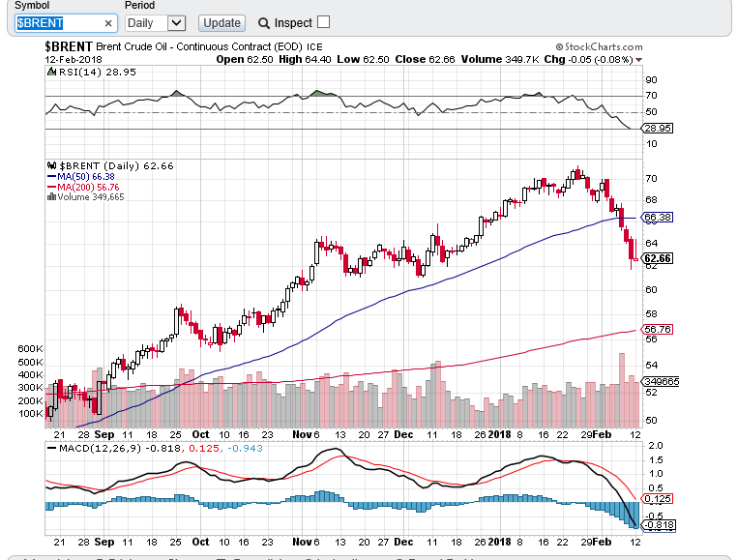
Task: Click the Inspect magnifier icon
Action: (x=264, y=23)
